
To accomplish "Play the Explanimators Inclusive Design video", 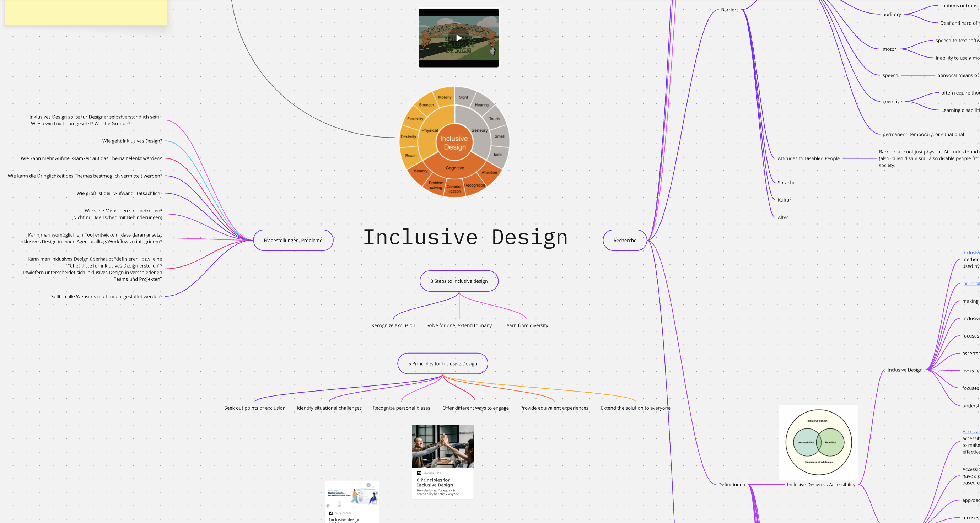I will coord(459,38).
